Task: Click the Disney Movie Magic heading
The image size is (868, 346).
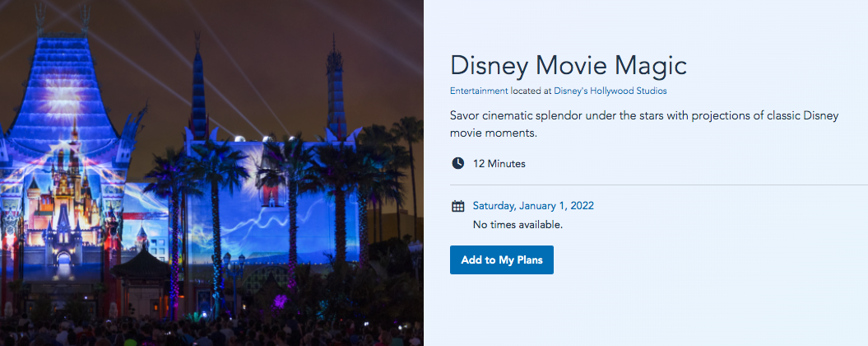Action: tap(568, 66)
